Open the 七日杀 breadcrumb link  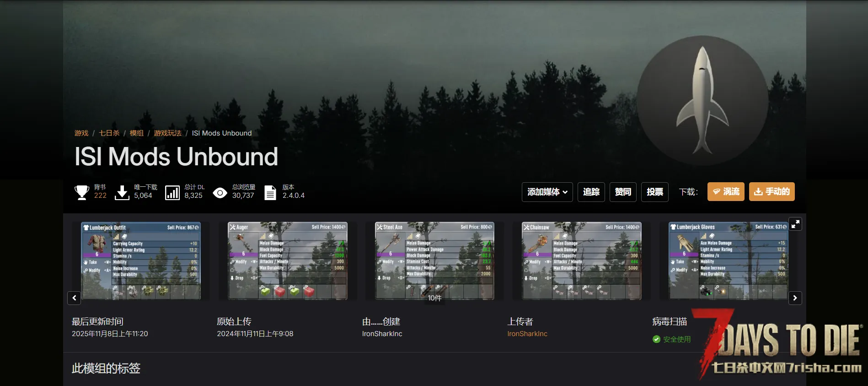(109, 133)
